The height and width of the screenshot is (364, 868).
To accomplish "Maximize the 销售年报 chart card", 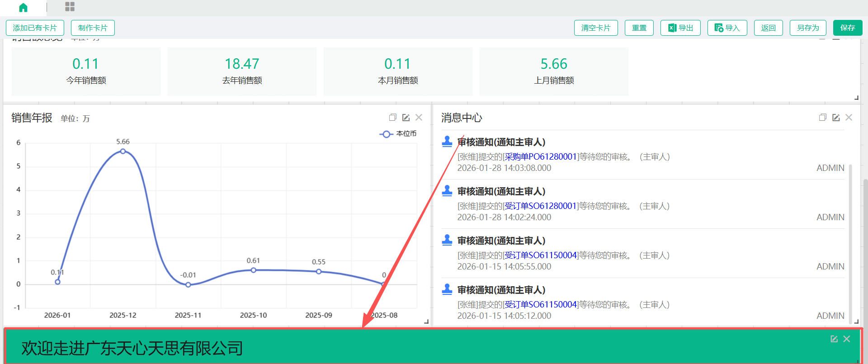I will tap(392, 118).
